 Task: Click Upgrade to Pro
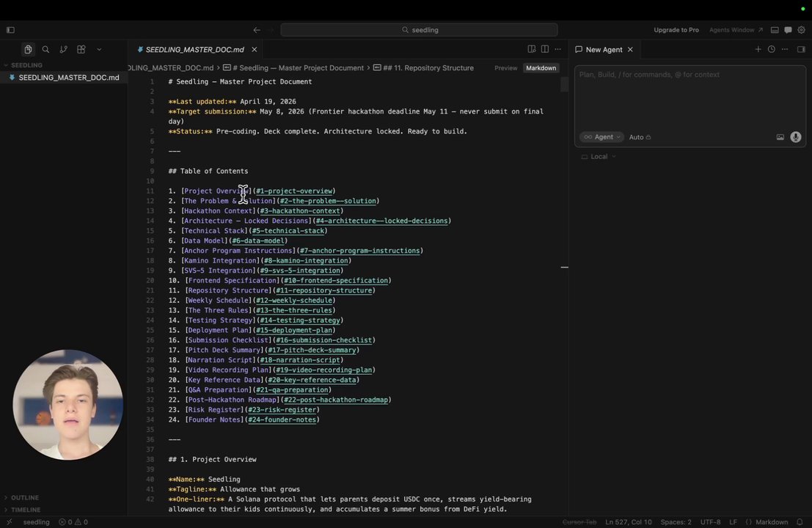pyautogui.click(x=676, y=30)
